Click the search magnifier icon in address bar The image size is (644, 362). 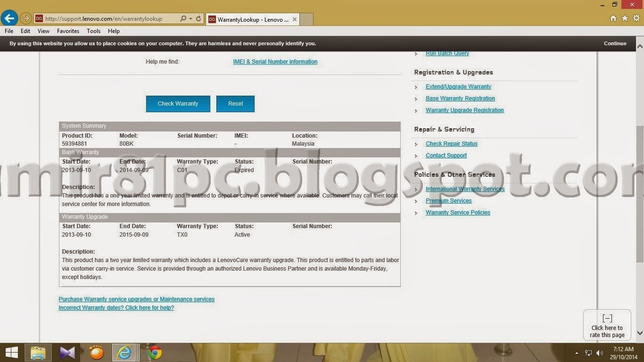click(183, 19)
